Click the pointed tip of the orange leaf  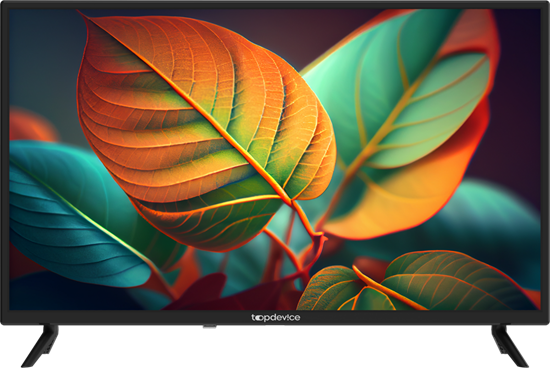(x=81, y=14)
